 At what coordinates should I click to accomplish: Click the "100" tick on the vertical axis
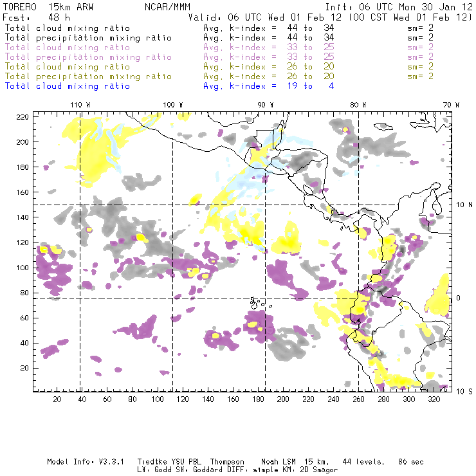coord(23,268)
